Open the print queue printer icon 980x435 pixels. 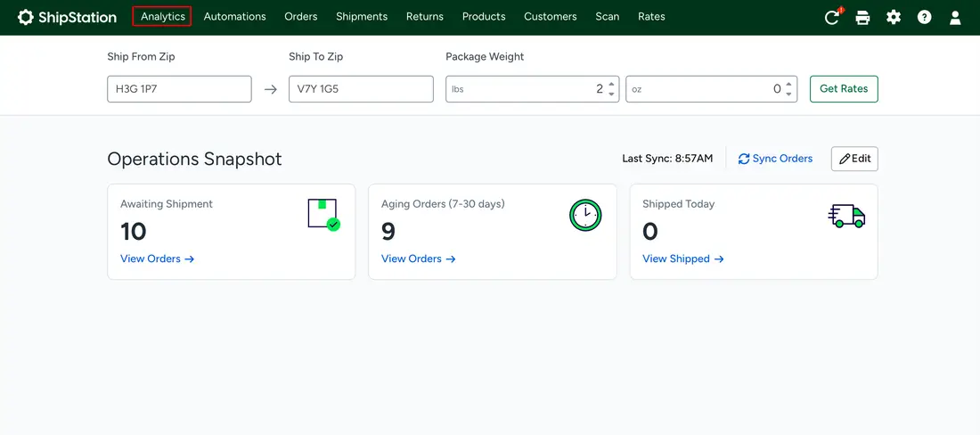click(x=862, y=18)
